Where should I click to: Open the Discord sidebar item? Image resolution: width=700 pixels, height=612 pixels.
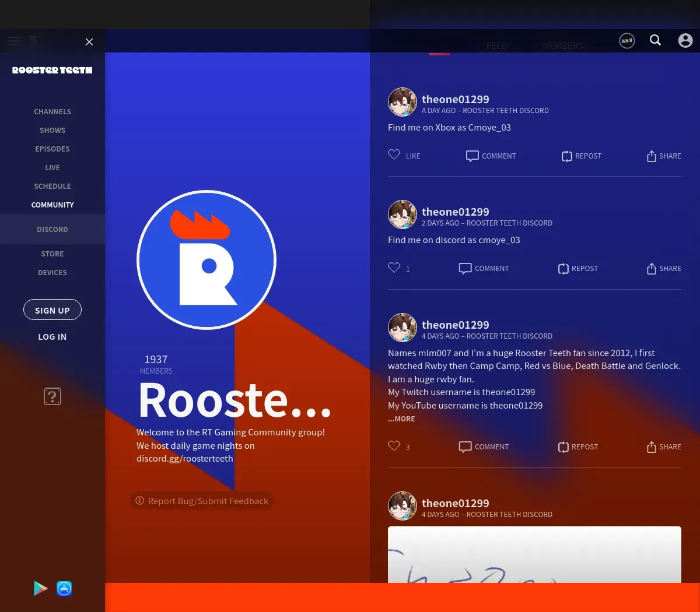[x=52, y=229]
